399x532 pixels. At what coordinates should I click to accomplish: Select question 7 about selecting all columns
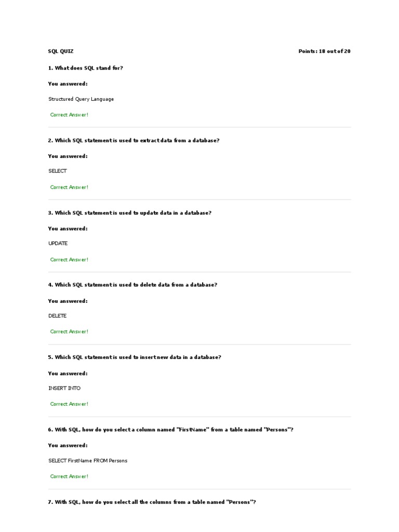click(152, 502)
